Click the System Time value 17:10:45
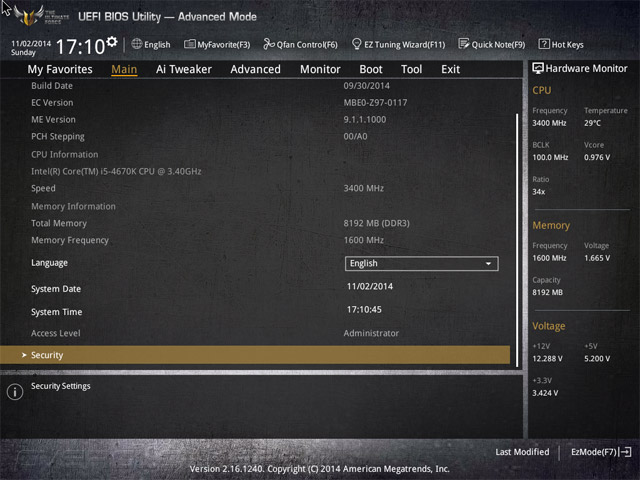 pyautogui.click(x=364, y=310)
